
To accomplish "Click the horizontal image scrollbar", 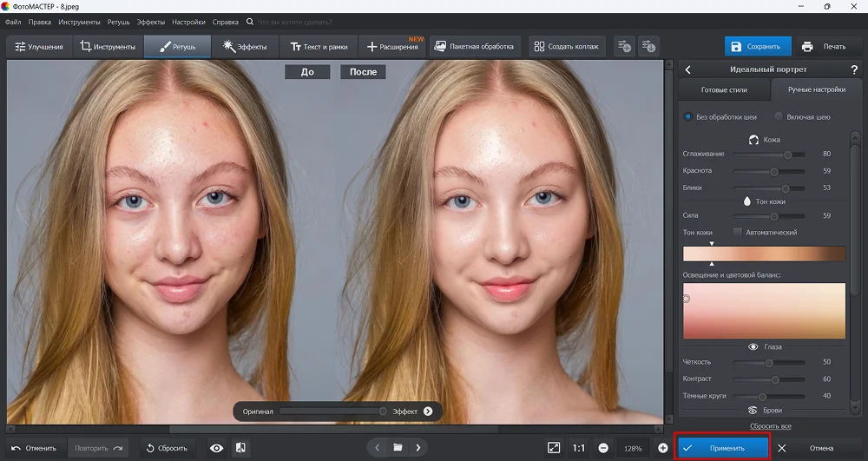I will (334, 429).
